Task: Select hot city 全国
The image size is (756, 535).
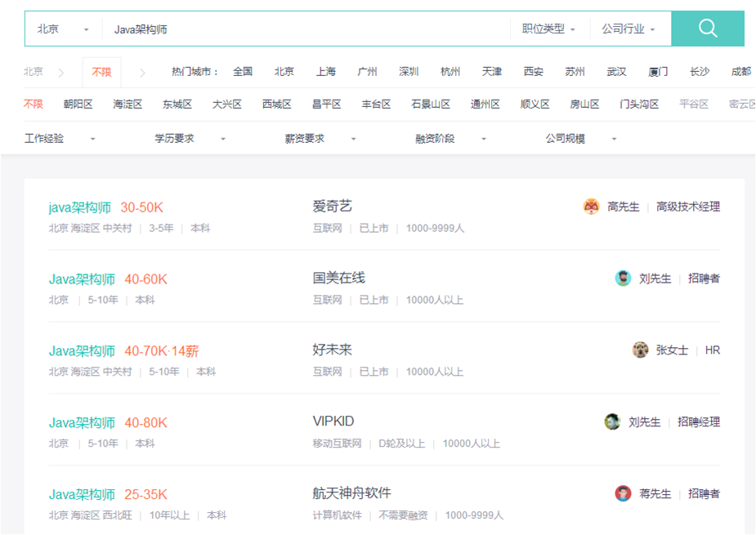Action: (243, 72)
